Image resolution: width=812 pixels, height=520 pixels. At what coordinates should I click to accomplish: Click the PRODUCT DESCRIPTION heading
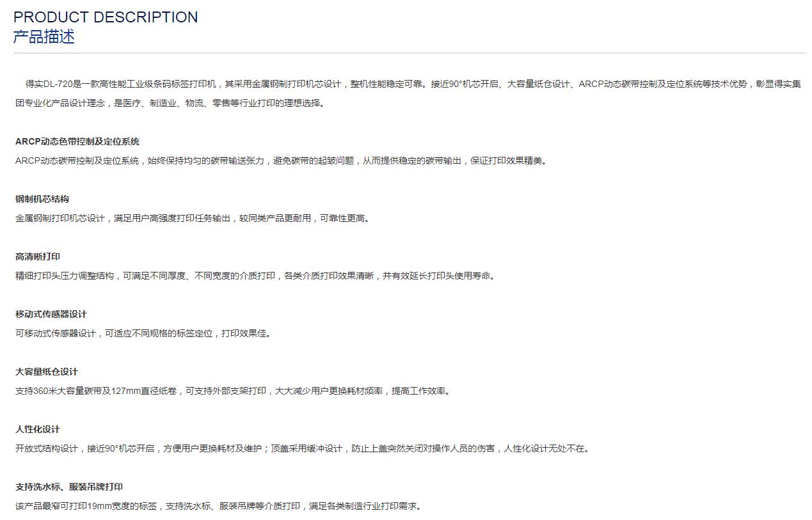[106, 17]
